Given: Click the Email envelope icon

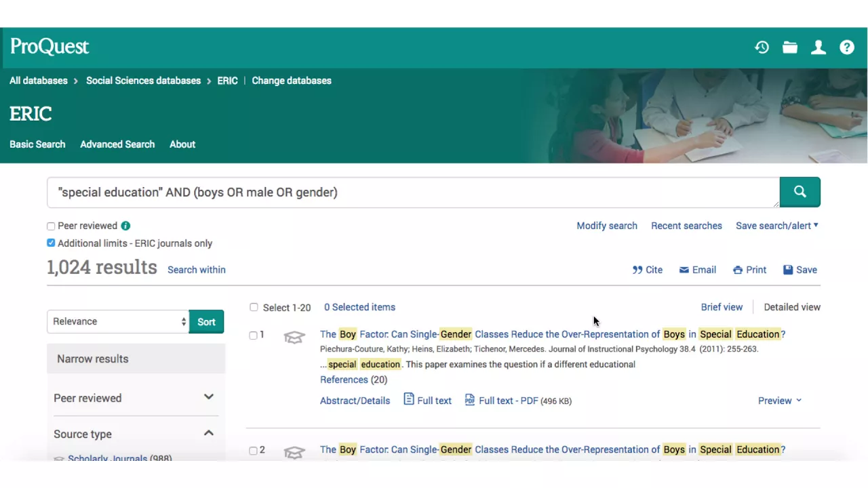Looking at the screenshot, I should (684, 270).
